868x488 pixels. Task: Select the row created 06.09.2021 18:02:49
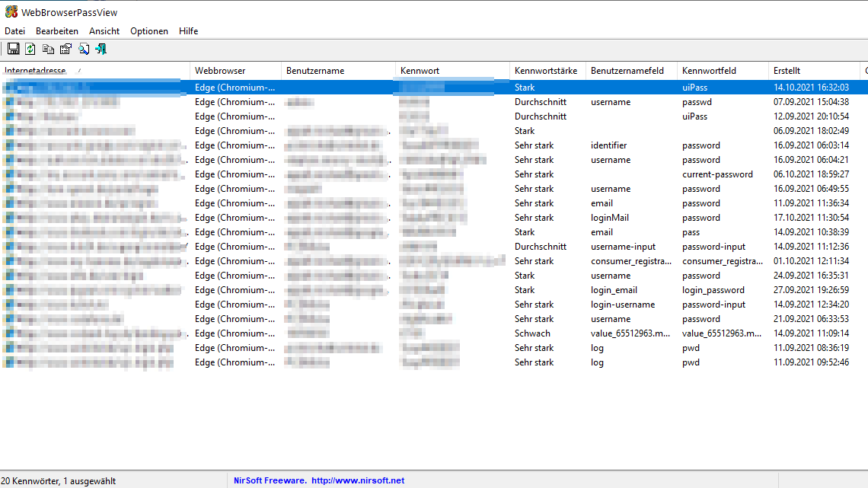coord(434,131)
